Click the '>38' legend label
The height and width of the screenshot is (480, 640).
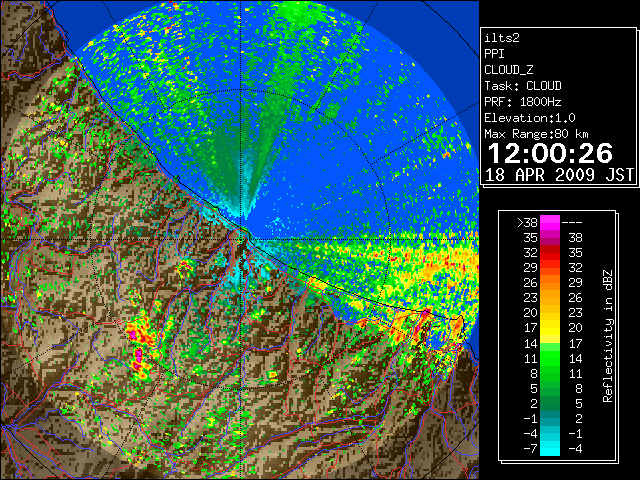[527, 222]
